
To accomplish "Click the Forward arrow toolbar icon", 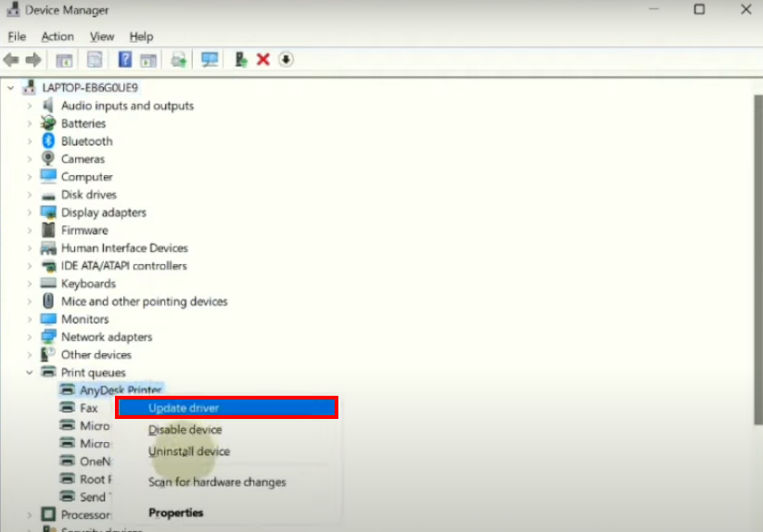I will pyautogui.click(x=33, y=60).
